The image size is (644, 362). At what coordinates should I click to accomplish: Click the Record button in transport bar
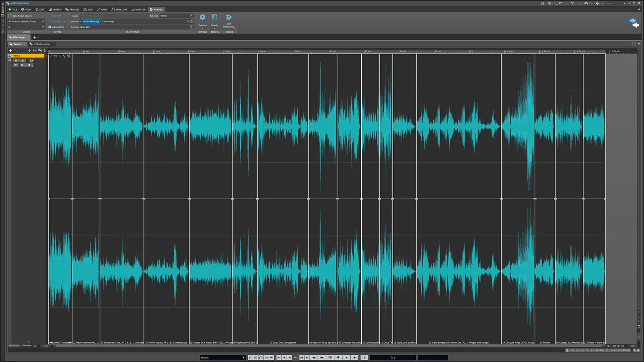355,358
